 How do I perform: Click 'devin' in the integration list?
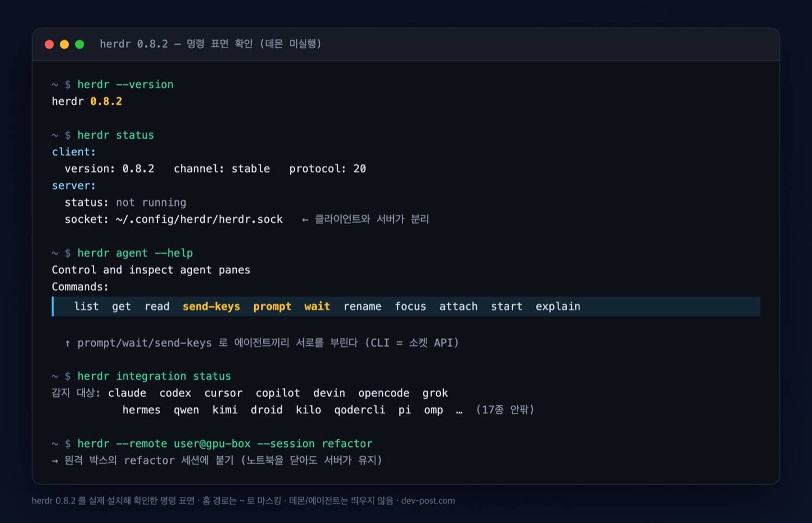coord(329,394)
